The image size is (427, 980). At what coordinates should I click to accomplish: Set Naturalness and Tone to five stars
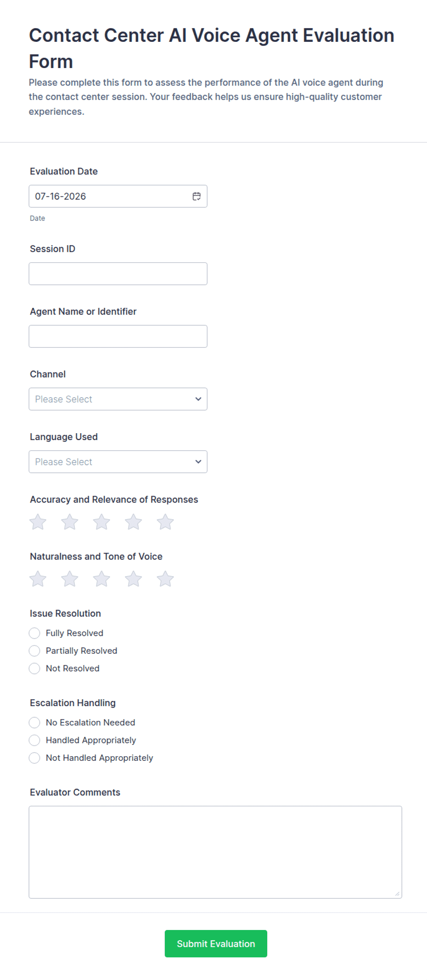click(165, 579)
